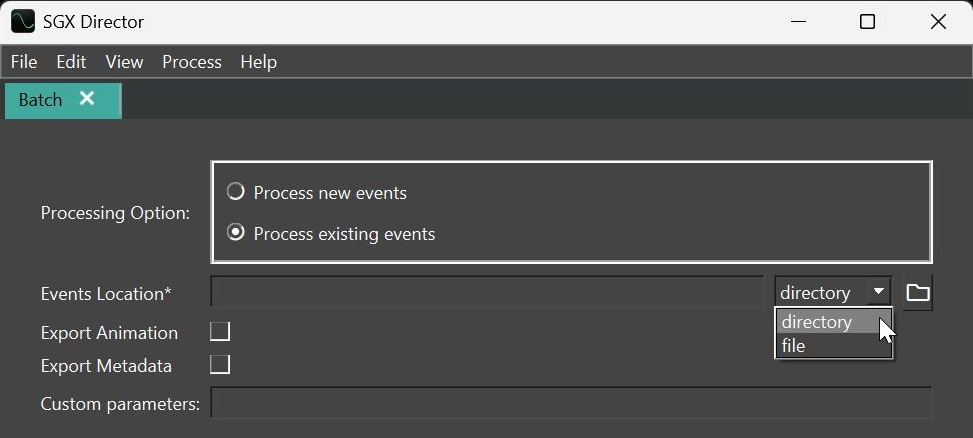Screen dimensions: 973x438
Task: Choose 'file' from the dropdown list
Action: [794, 346]
